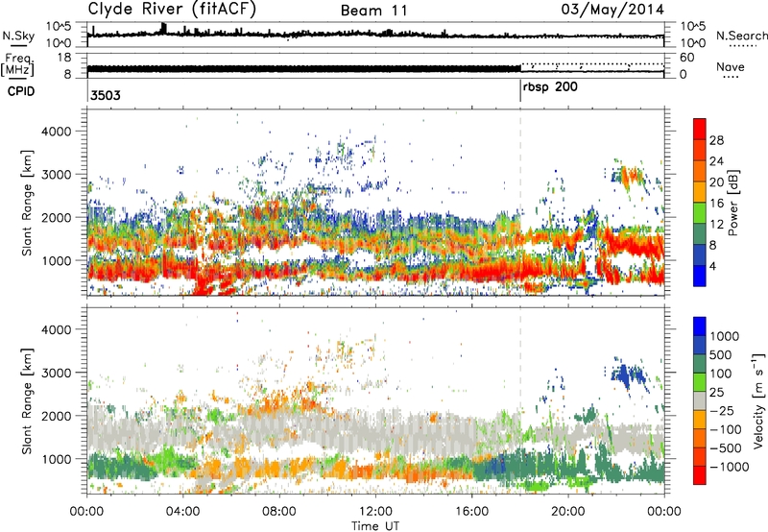Viewport: 768px width, 532px height.
Task: Click the '60' label on Nave axis
Action: coord(686,58)
